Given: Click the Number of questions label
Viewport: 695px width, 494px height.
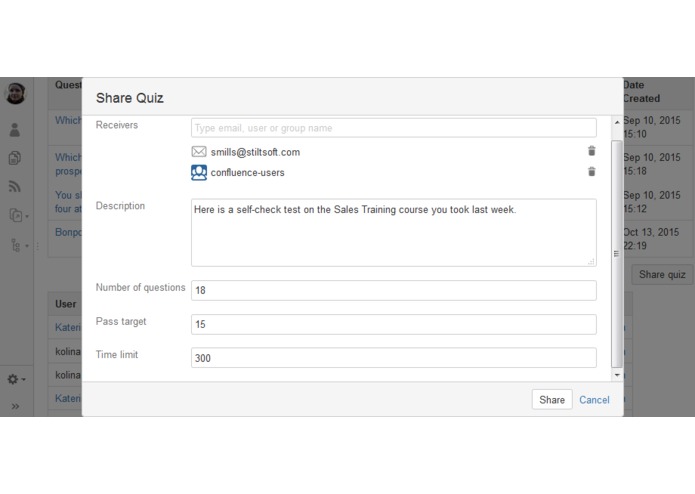Looking at the screenshot, I should click(141, 287).
